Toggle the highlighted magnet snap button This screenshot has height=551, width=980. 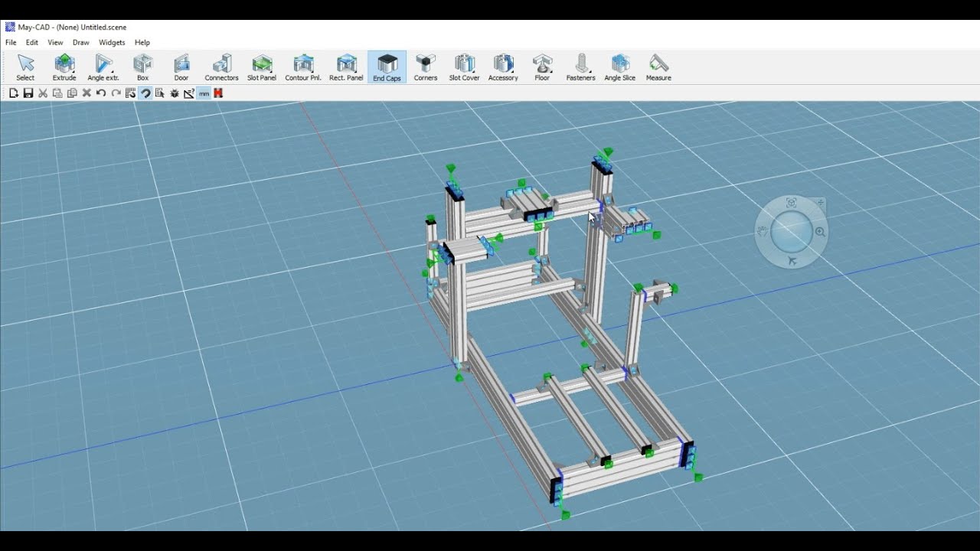[x=145, y=93]
